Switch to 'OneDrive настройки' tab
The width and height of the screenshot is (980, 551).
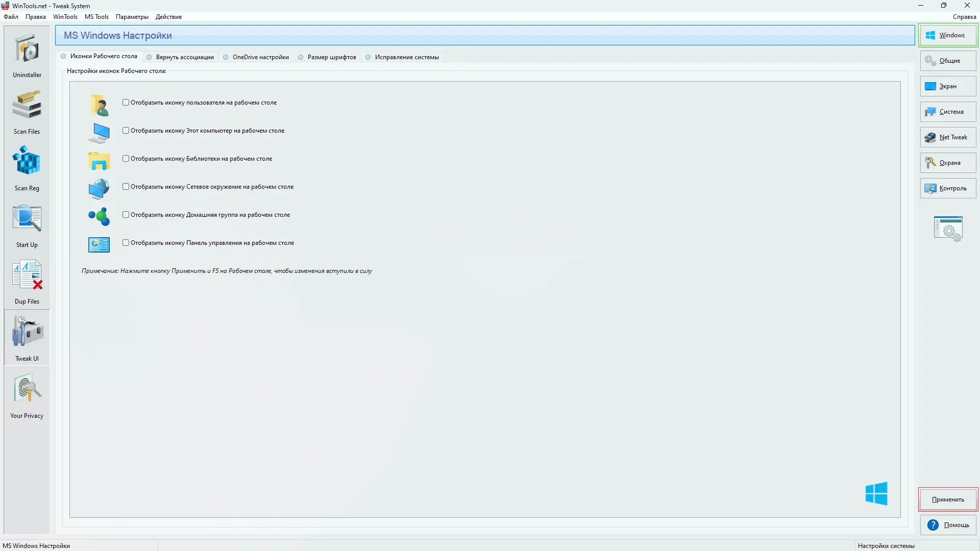260,57
